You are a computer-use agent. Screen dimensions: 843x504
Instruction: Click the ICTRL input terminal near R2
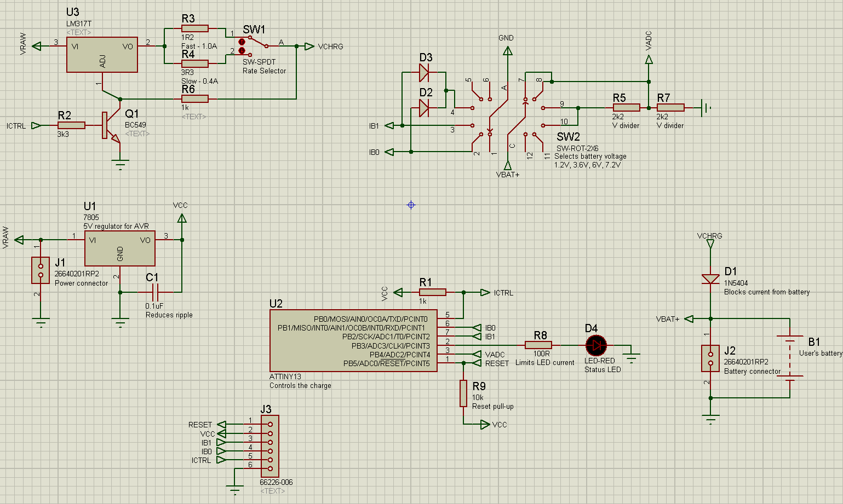(x=36, y=126)
